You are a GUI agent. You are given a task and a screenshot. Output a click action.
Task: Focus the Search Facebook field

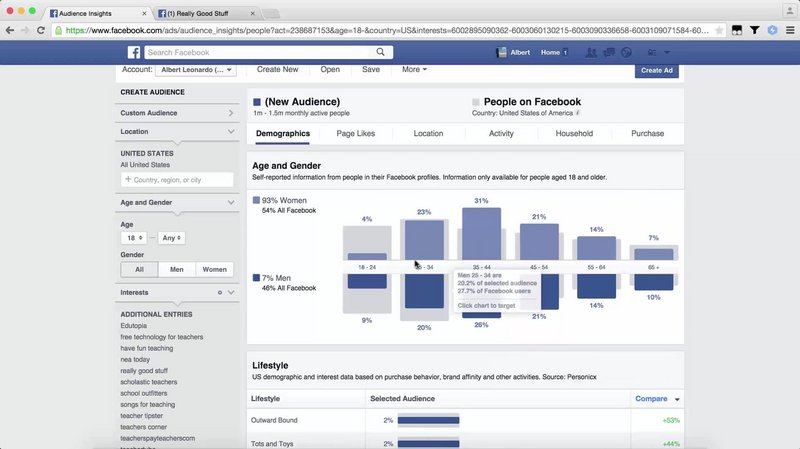[x=259, y=52]
